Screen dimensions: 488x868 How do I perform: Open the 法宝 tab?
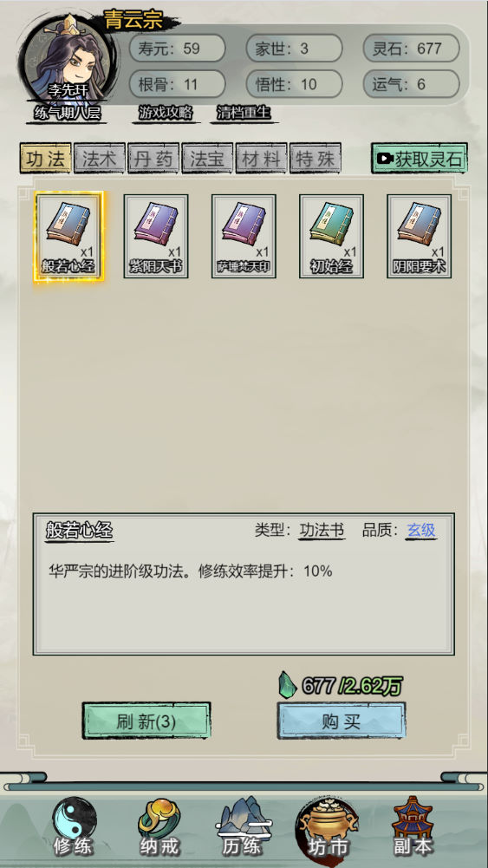point(207,159)
